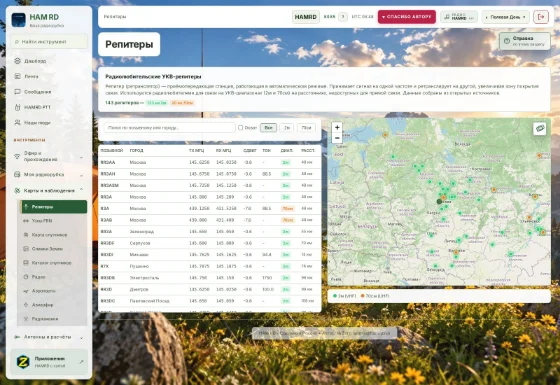Expand the Антенны и расчёты section
The image size is (560, 385).
50,337
